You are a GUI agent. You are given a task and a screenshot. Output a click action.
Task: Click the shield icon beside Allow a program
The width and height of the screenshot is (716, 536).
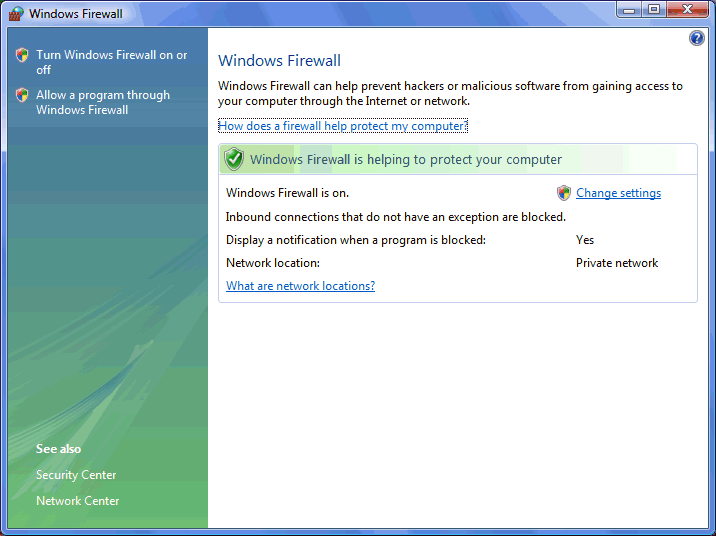21,95
